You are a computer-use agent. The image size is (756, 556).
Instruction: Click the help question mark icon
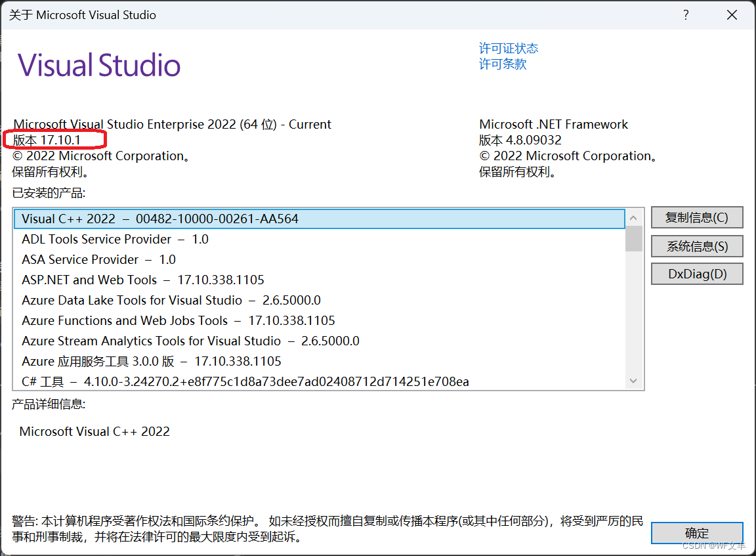click(x=686, y=15)
